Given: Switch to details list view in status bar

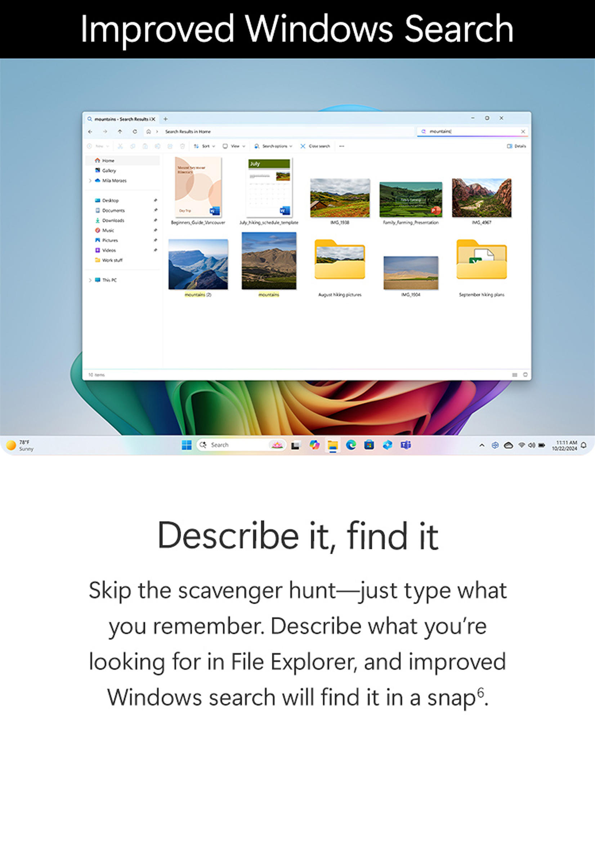Looking at the screenshot, I should 514,375.
